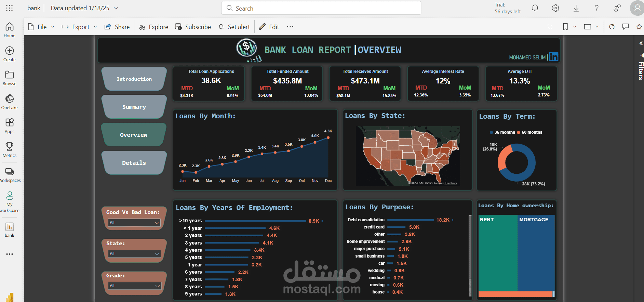Open the State slicer dropdown
The image size is (644, 302).
[x=134, y=254]
